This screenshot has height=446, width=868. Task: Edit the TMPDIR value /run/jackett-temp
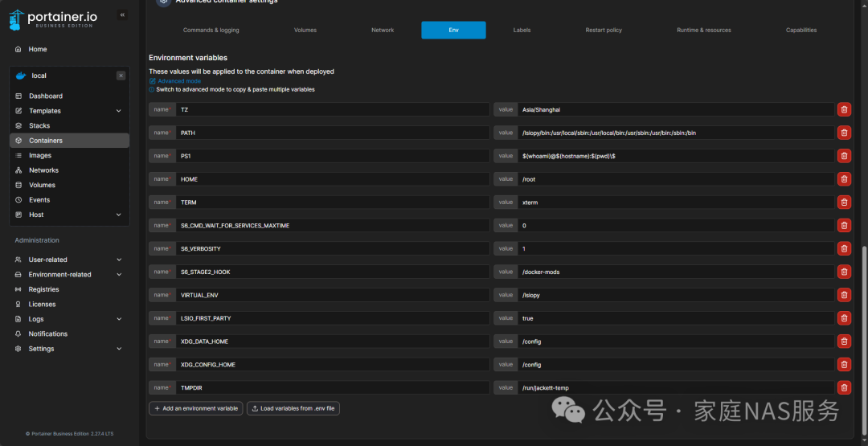point(676,388)
